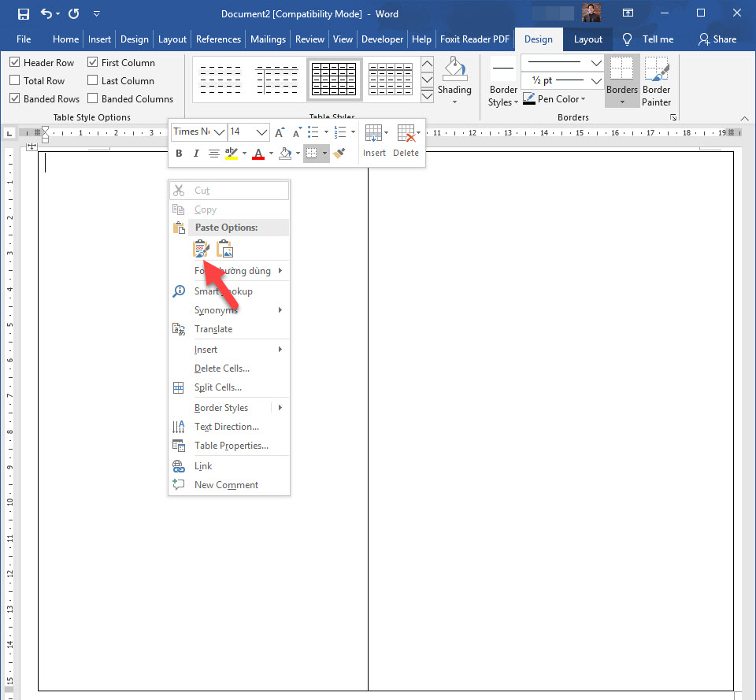Choose the Picture paste option icon

tap(224, 248)
